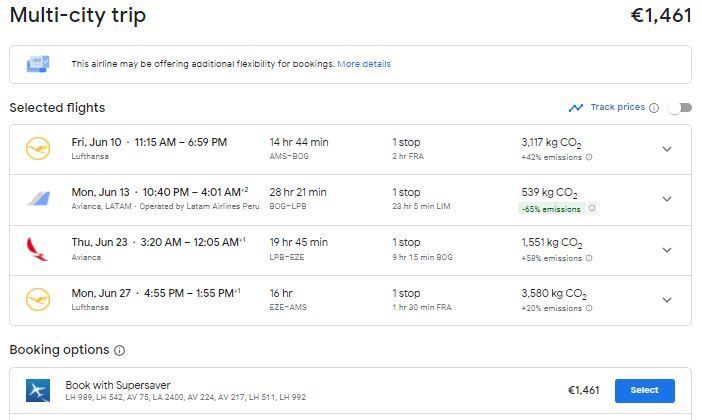
Task: Click the Supersaver booking logo
Action: [38, 390]
